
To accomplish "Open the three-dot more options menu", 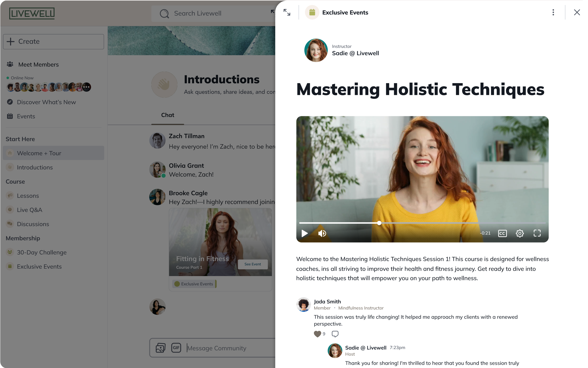I will (x=553, y=12).
